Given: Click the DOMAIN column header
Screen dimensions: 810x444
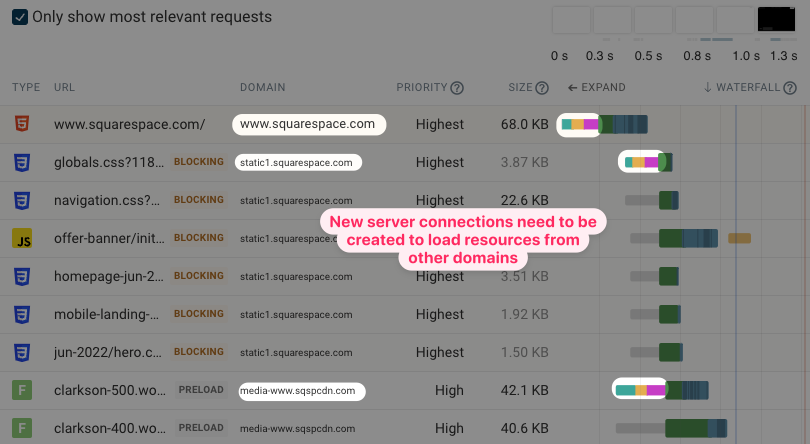Looking at the screenshot, I should click(x=262, y=87).
